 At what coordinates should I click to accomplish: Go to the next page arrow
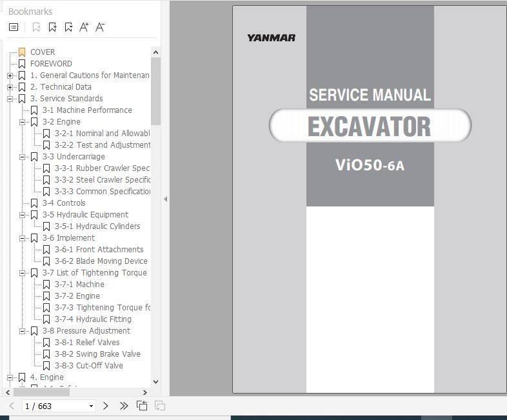pyautogui.click(x=106, y=406)
